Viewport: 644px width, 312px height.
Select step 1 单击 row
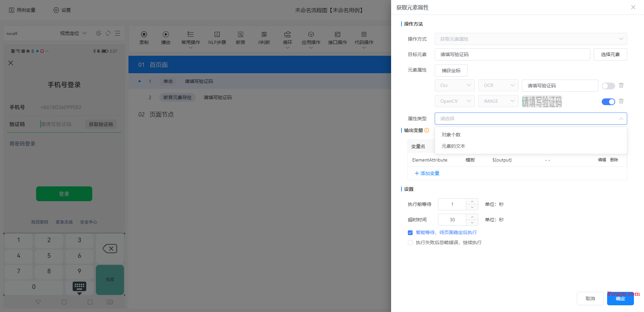pyautogui.click(x=260, y=81)
